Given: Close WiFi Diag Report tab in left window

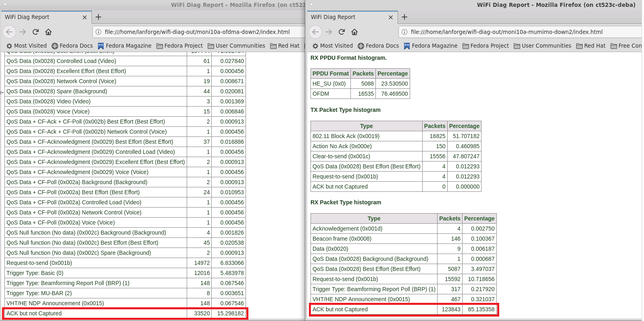Looking at the screenshot, I should point(85,17).
